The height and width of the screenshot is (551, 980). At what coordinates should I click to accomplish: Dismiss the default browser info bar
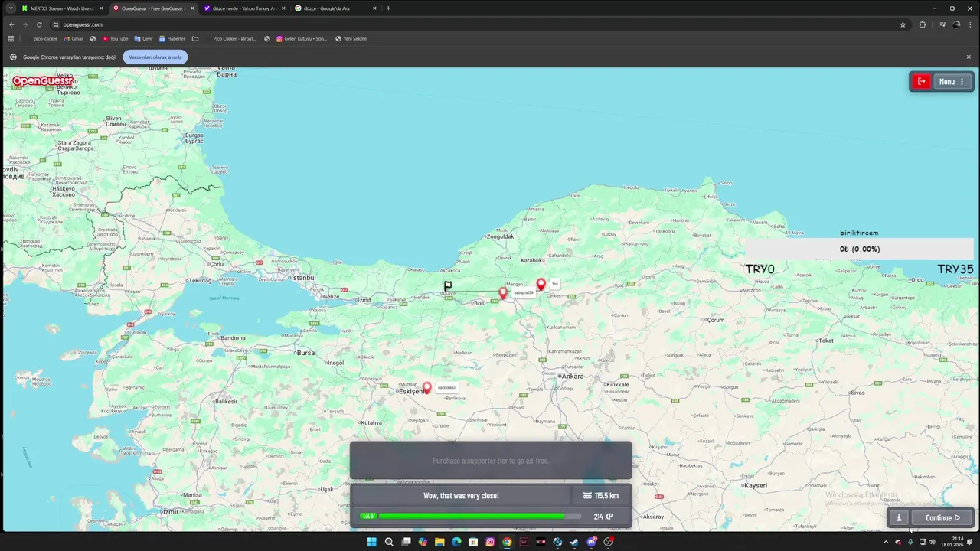969,57
